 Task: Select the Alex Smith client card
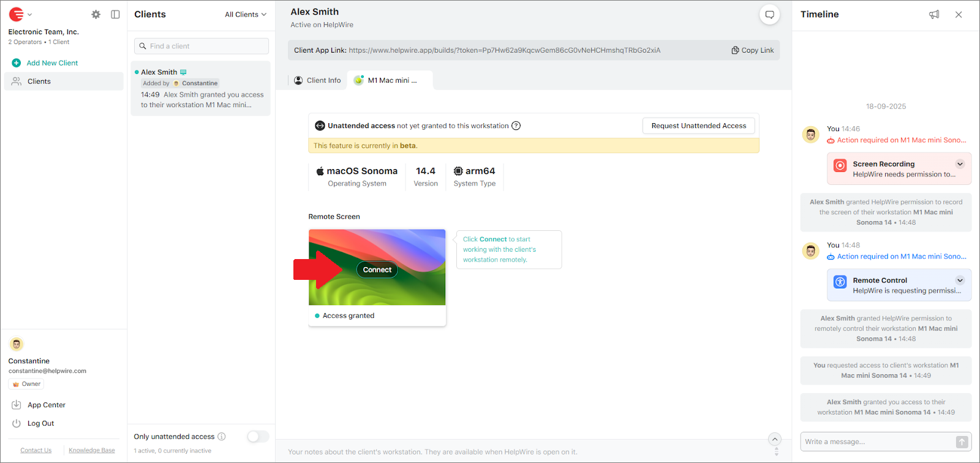point(201,88)
